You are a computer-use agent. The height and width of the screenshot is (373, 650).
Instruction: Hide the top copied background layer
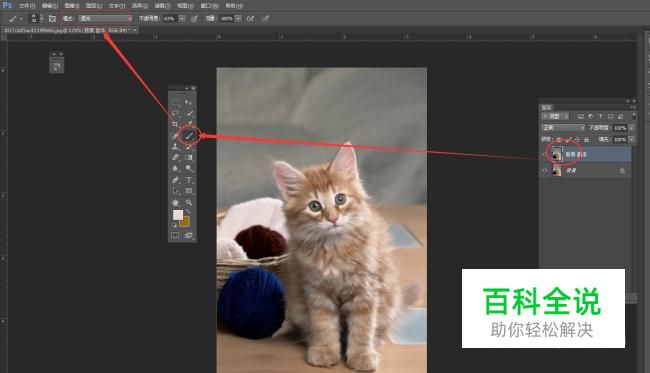pyautogui.click(x=545, y=154)
